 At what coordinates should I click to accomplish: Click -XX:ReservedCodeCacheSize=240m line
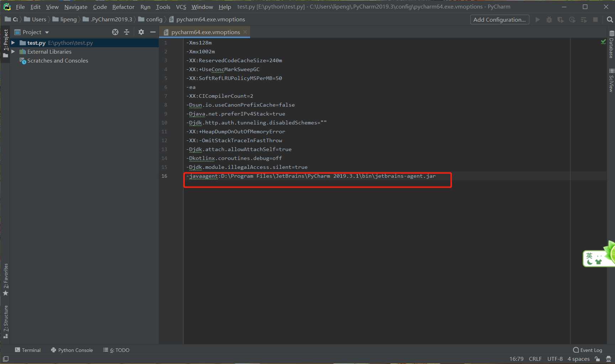click(x=234, y=60)
